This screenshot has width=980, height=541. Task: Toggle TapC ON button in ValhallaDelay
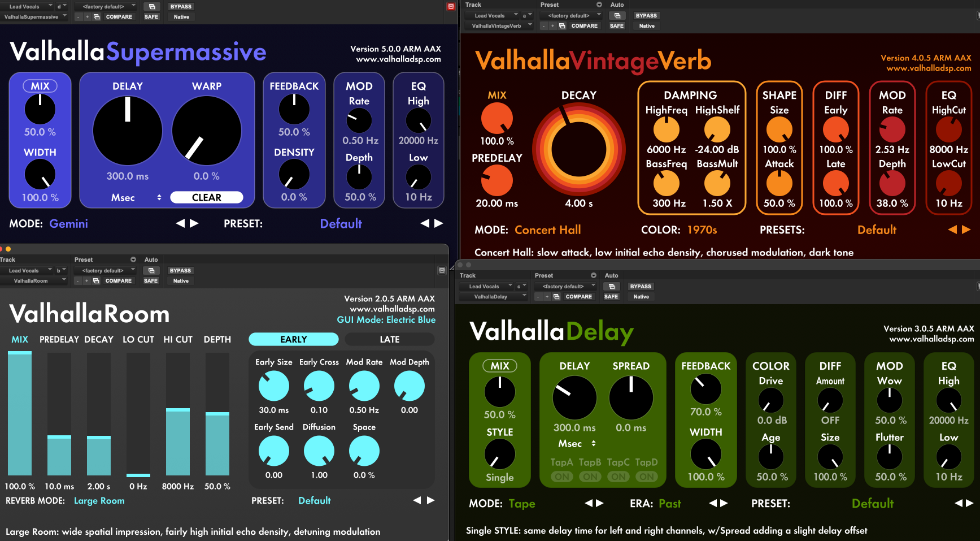[619, 477]
